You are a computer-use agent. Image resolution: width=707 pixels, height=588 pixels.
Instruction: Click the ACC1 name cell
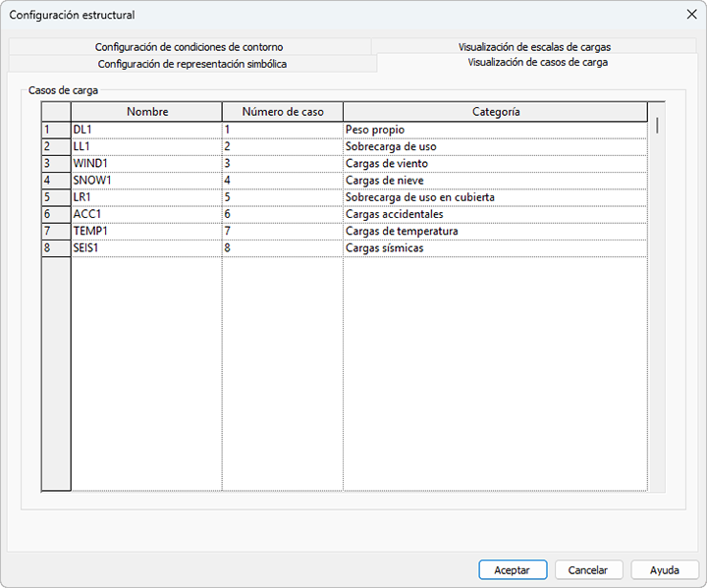147,214
